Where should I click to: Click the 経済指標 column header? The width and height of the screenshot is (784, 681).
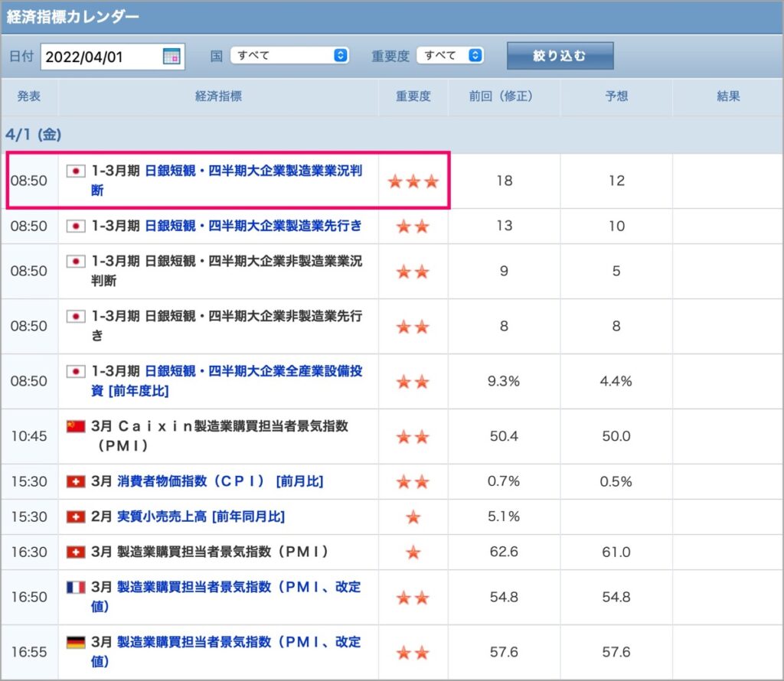point(218,96)
